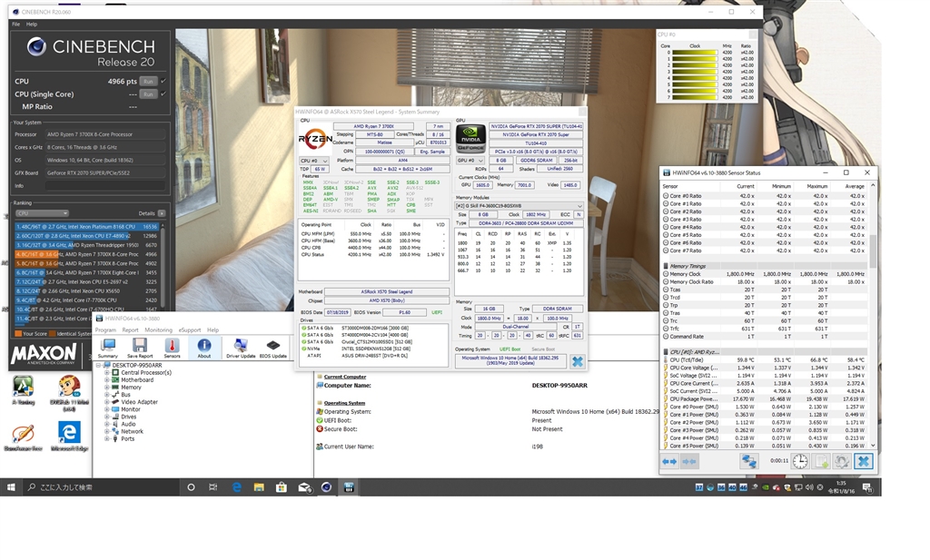The width and height of the screenshot is (930, 560).
Task: Select the Ports tree item
Action: (x=127, y=439)
